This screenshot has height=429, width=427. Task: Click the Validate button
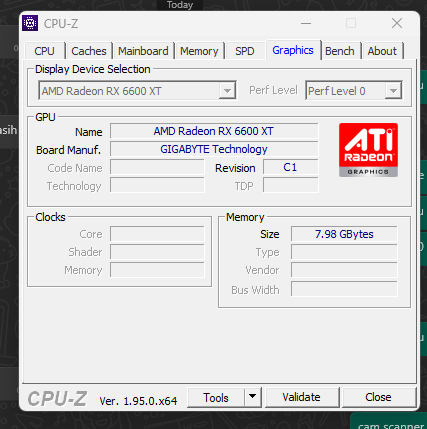click(302, 397)
